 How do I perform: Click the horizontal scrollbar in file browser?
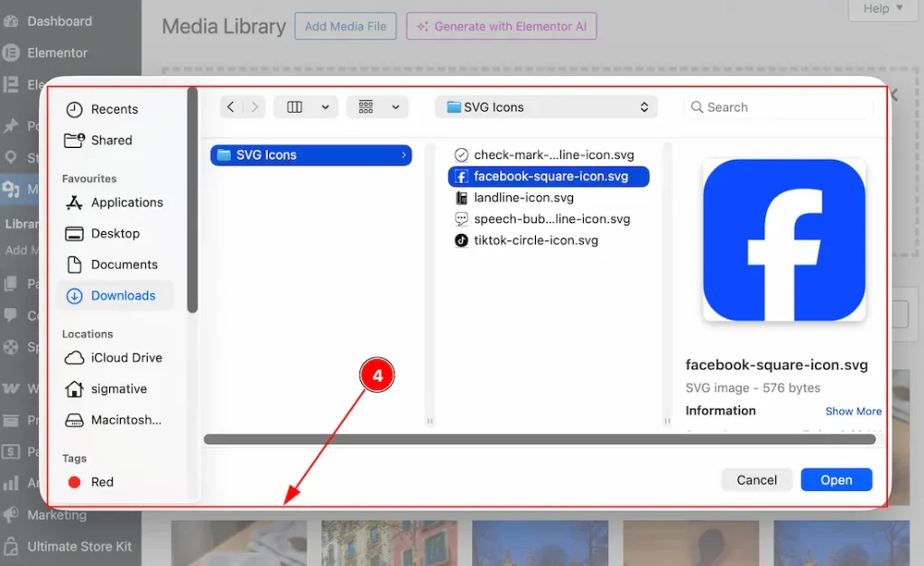pos(539,440)
